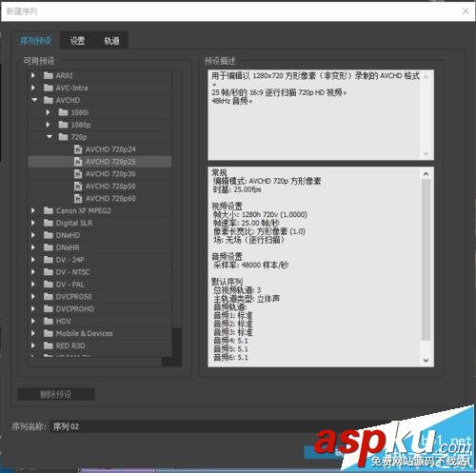476x473 pixels.
Task: Click settings details scrollbar down arrow
Action: click(x=426, y=361)
